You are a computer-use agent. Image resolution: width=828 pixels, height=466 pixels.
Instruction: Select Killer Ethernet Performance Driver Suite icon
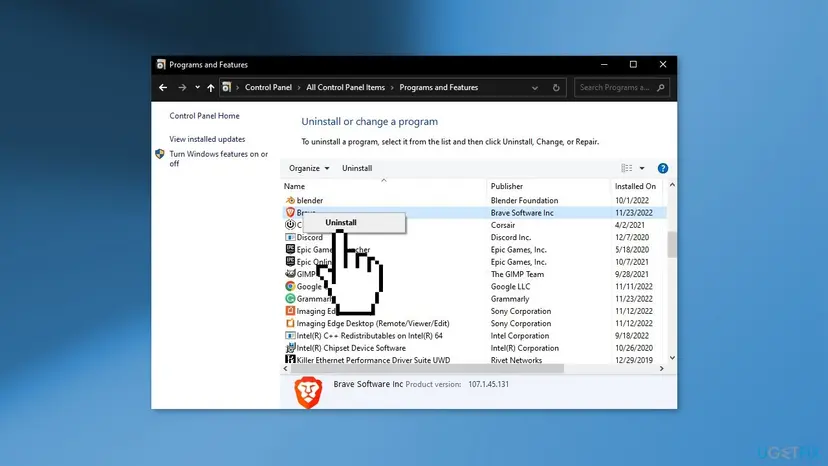pos(290,360)
